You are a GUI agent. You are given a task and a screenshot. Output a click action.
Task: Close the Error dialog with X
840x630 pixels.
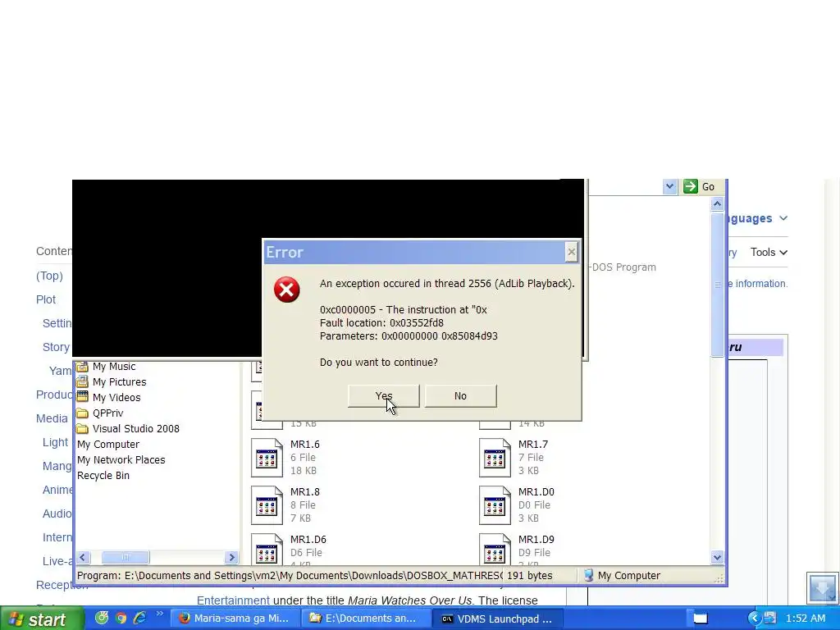(x=572, y=252)
